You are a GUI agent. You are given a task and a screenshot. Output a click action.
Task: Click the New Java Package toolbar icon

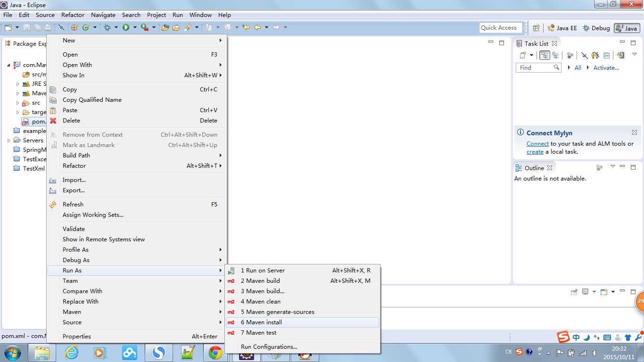point(75,27)
